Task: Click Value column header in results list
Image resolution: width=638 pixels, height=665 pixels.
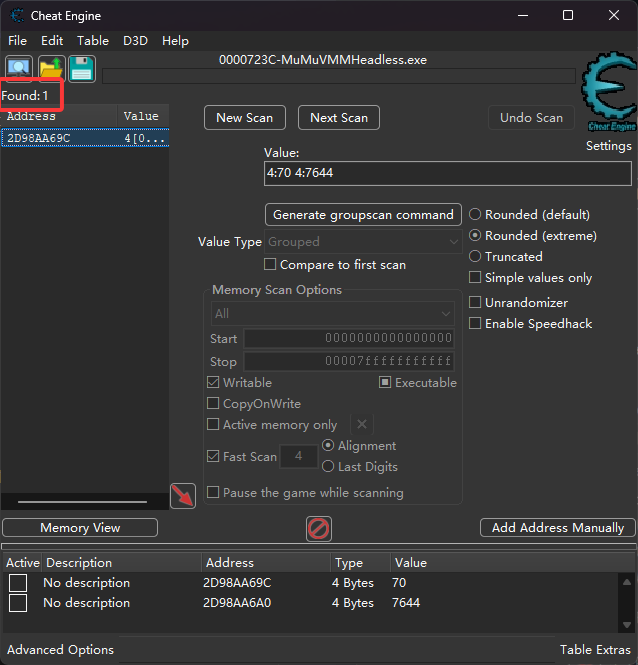Action: [143, 116]
